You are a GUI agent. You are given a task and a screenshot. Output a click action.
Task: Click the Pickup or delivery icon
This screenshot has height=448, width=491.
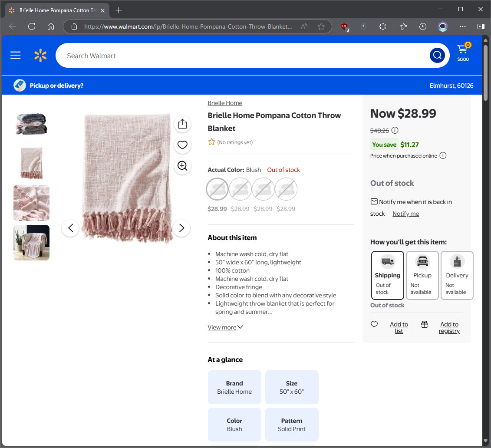pyautogui.click(x=20, y=86)
